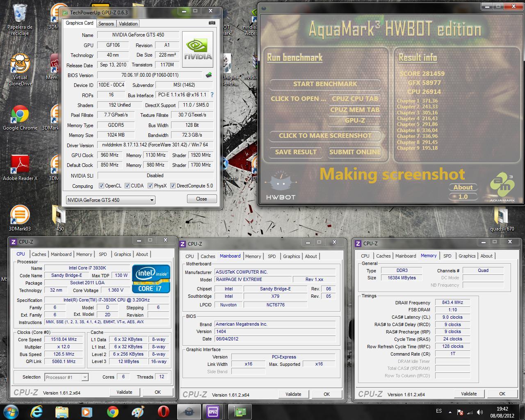Click the Bus Interface question mark in GPU-Z
Screen dimensions: 525x420
click(212, 95)
